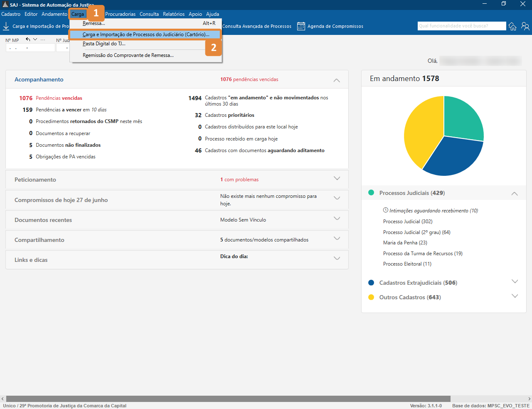Image resolution: width=532 pixels, height=409 pixels.
Task: Click the back arrow icon beside Nº MP
Action: [x=28, y=39]
